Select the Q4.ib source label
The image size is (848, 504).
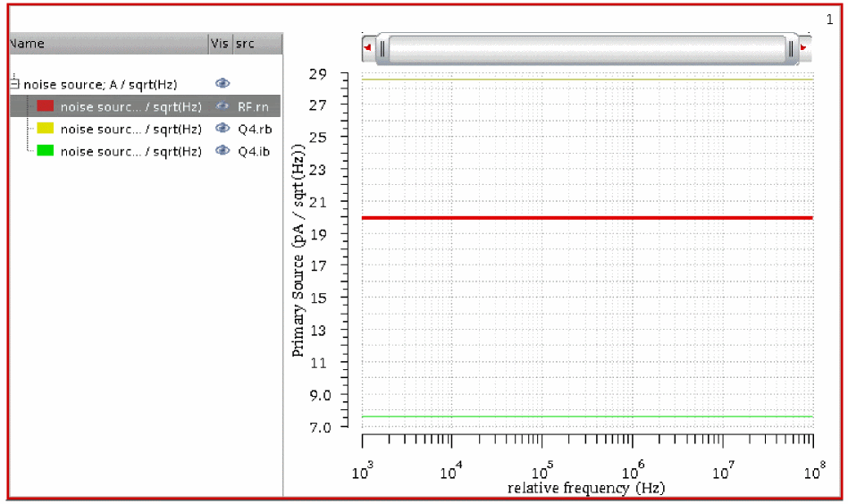tap(255, 151)
